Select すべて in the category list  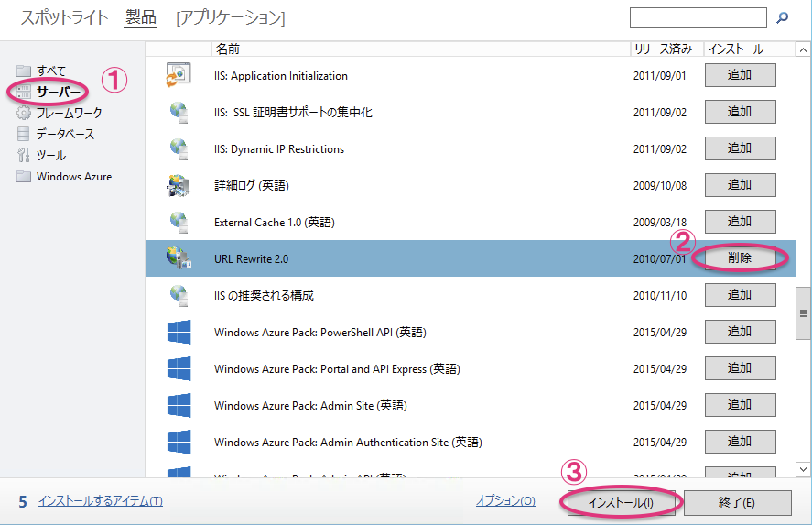pos(51,71)
